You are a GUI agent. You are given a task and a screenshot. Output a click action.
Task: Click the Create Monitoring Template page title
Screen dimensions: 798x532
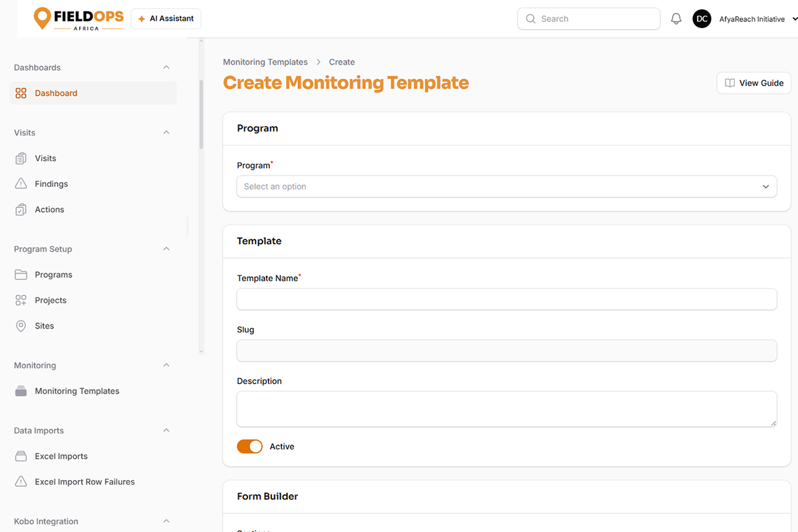[x=346, y=83]
